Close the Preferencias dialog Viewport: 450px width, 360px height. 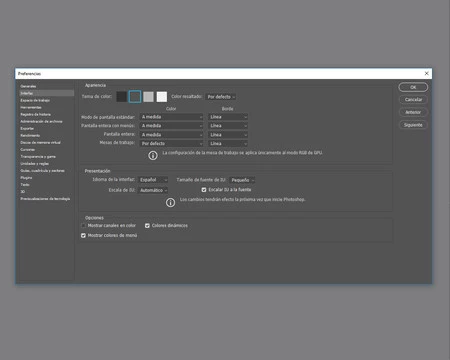pos(426,73)
